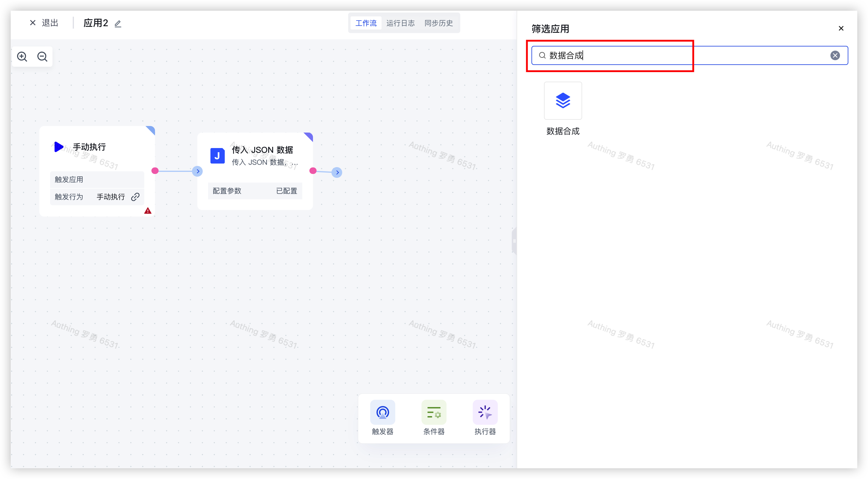This screenshot has height=479, width=868.
Task: Click the blue play icon of 手动执行
Action: point(59,147)
